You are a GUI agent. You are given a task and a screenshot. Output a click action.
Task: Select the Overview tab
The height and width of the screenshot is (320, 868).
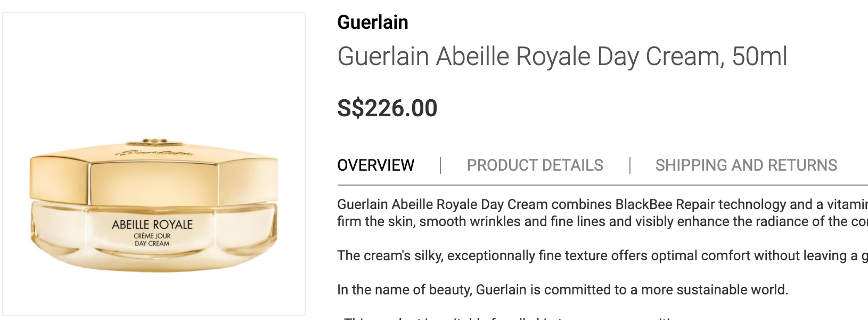(x=375, y=165)
